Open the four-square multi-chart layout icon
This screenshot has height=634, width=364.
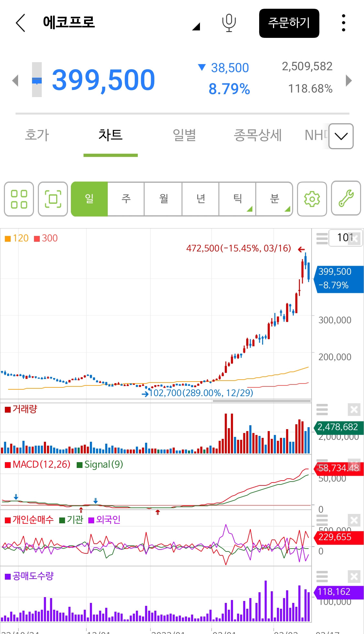coord(19,199)
